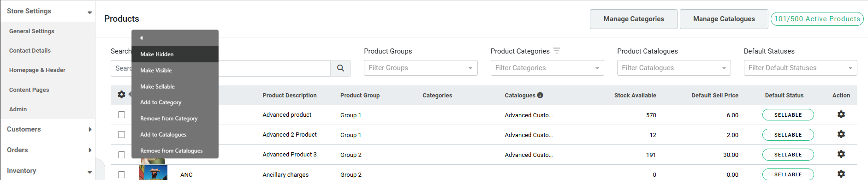The height and width of the screenshot is (180, 868).
Task: Open the Filter Catalogues dropdown
Action: (674, 68)
